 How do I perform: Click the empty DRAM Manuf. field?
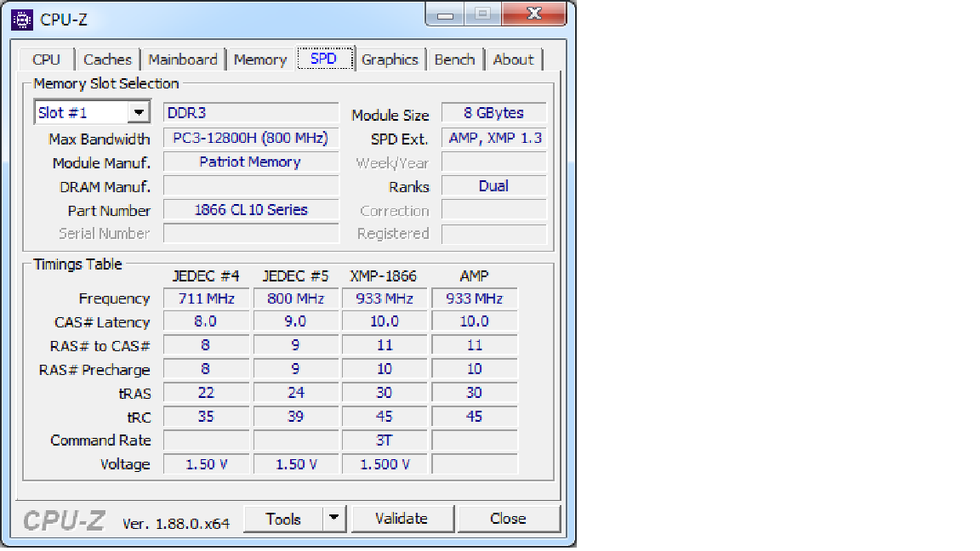point(251,186)
